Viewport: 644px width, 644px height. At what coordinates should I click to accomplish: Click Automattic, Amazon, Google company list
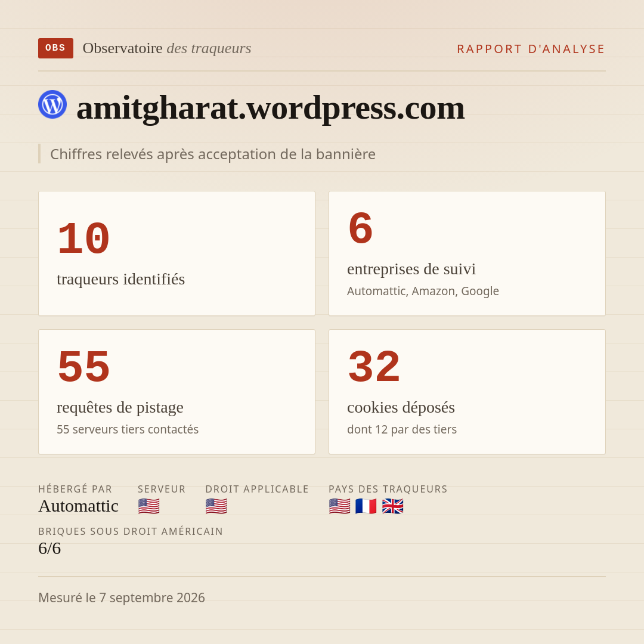(423, 291)
